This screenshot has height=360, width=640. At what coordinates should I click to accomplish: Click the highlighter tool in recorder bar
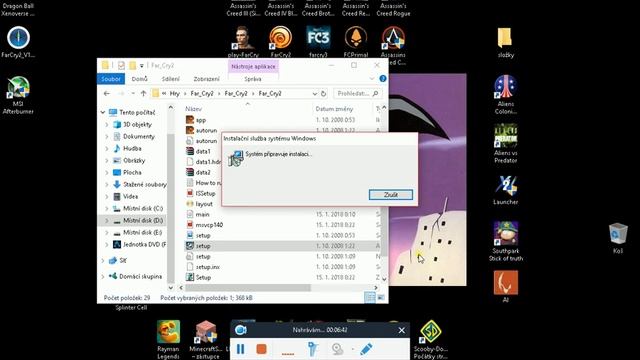[313, 349]
